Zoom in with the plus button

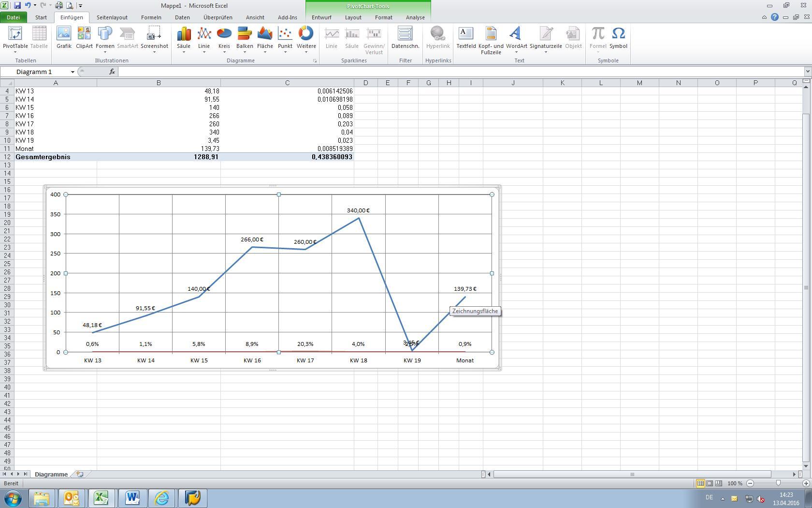(x=806, y=483)
